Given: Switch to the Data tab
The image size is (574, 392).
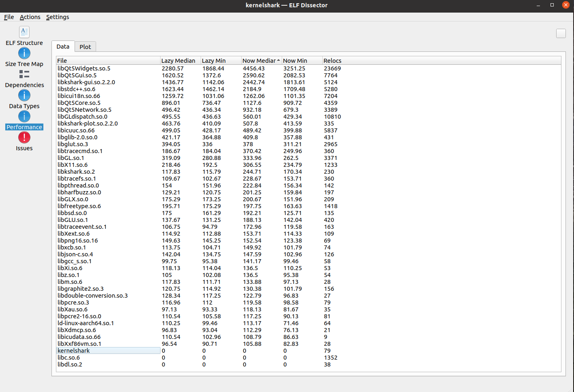Looking at the screenshot, I should (x=63, y=47).
